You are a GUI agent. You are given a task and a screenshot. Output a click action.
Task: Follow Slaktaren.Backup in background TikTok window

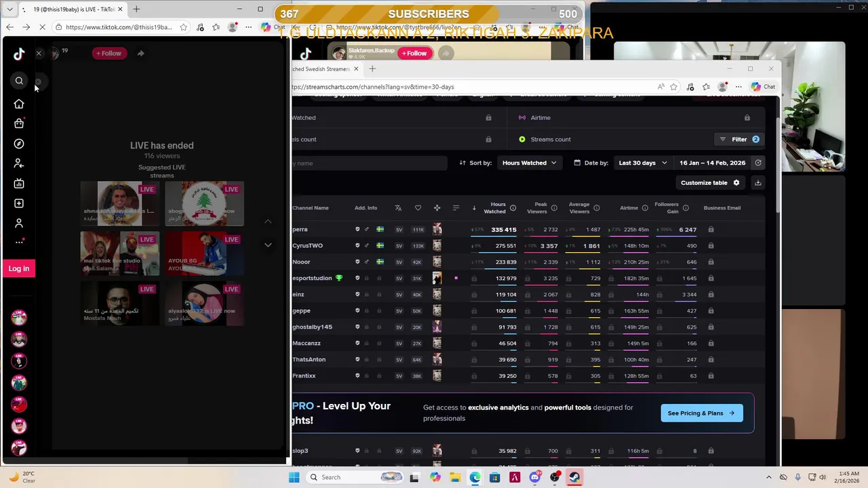[414, 54]
